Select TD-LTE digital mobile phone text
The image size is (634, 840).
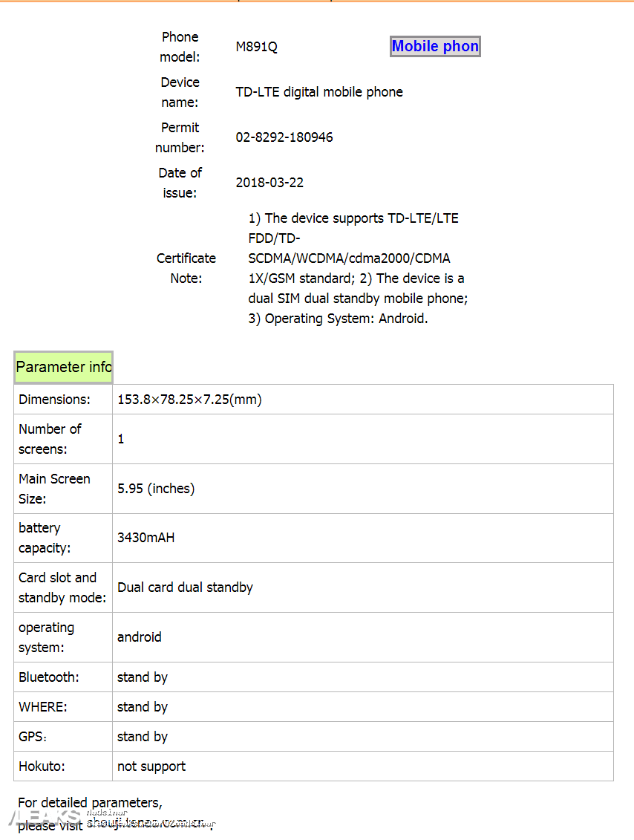click(319, 92)
